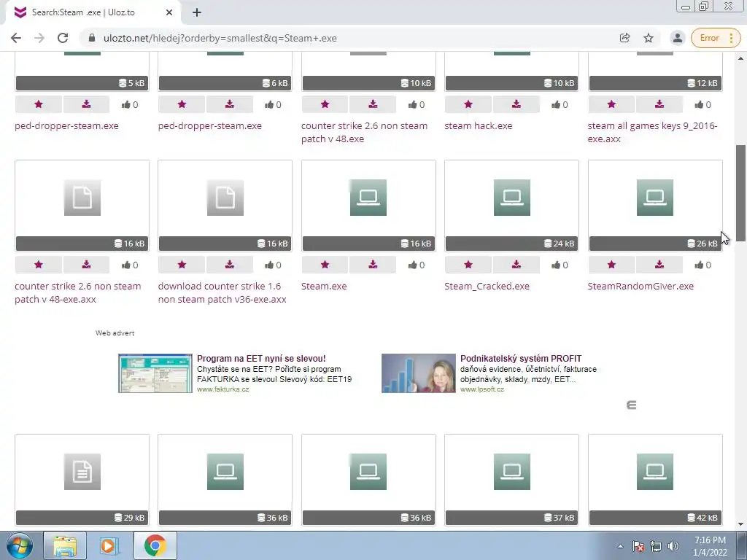Show hidden system tray icons
This screenshot has height=560, width=747.
tap(620, 547)
